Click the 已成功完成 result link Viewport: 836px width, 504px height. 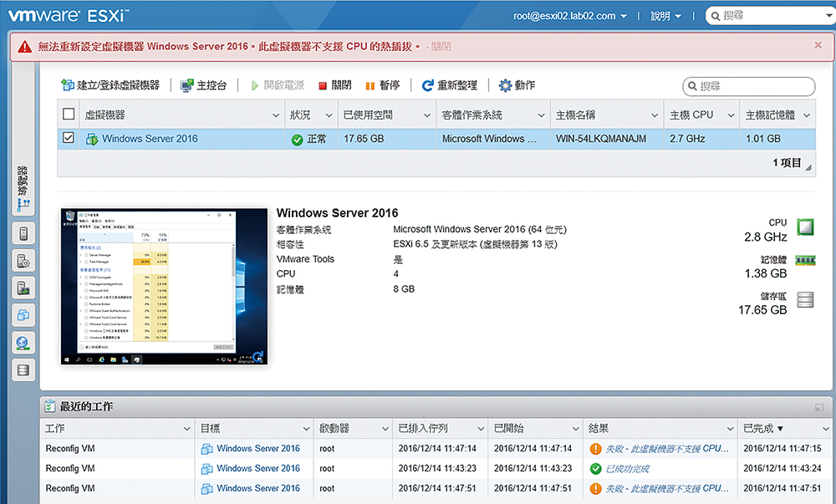pyautogui.click(x=628, y=469)
